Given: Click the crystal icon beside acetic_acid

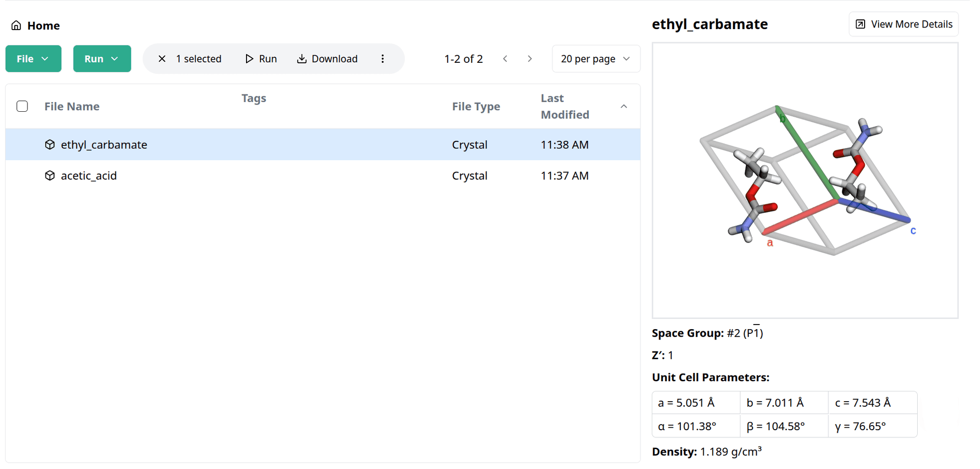Looking at the screenshot, I should (50, 176).
